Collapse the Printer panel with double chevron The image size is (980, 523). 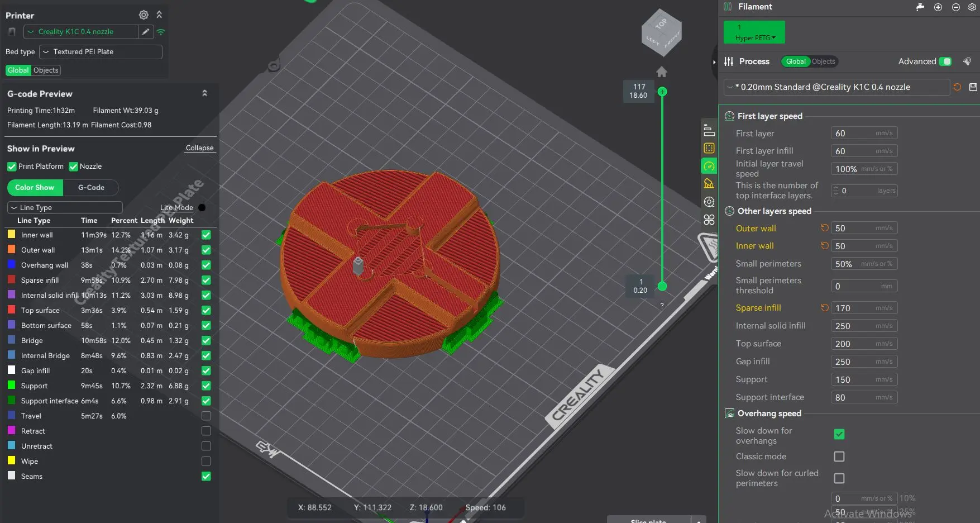pyautogui.click(x=159, y=15)
